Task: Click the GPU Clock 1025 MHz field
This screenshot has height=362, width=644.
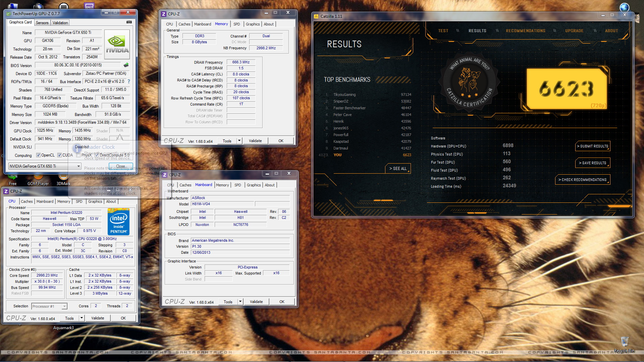Action: [45, 130]
